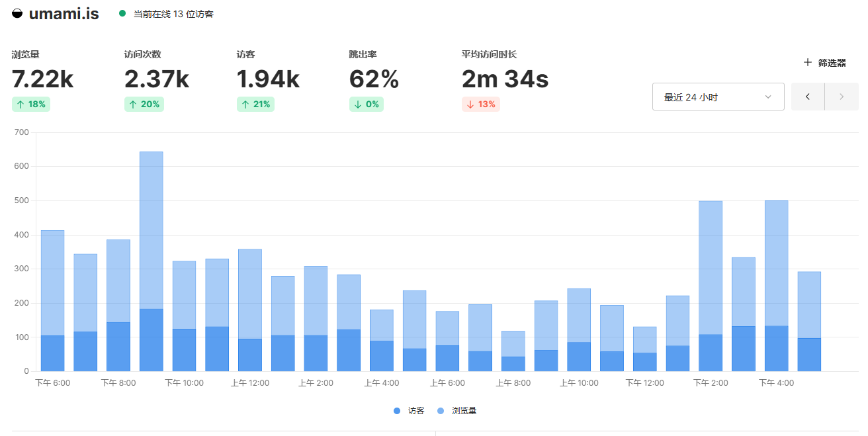Click the 下午 12:00 axis label

pyautogui.click(x=645, y=383)
